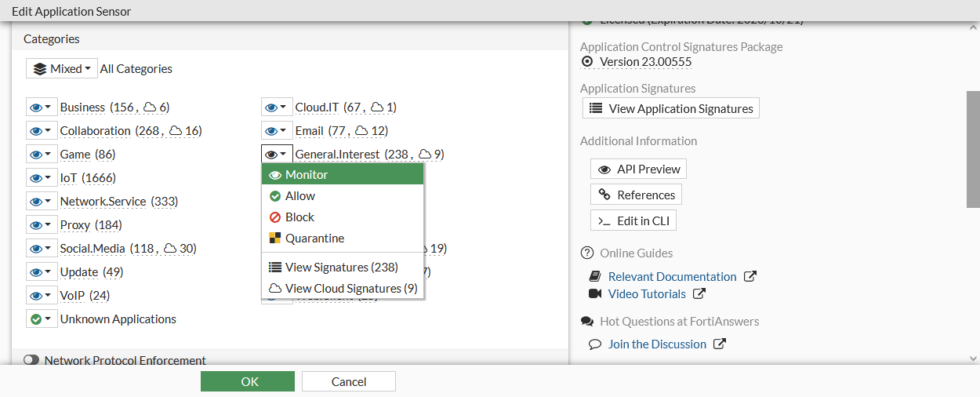Click the cloud icon next to Business
The height and width of the screenshot is (397, 980).
coord(151,107)
